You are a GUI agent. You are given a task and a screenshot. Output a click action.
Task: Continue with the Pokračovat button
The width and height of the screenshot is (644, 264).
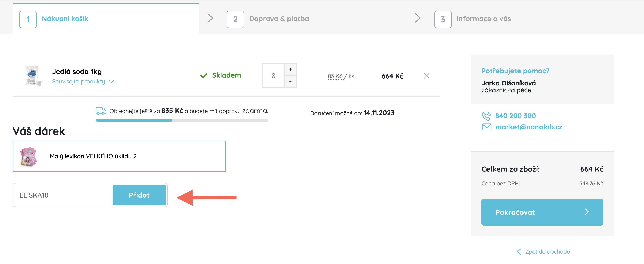[x=542, y=212]
